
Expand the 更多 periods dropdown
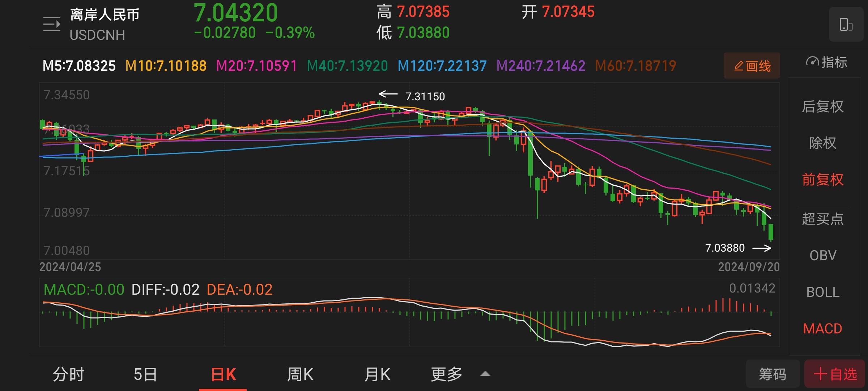(460, 374)
